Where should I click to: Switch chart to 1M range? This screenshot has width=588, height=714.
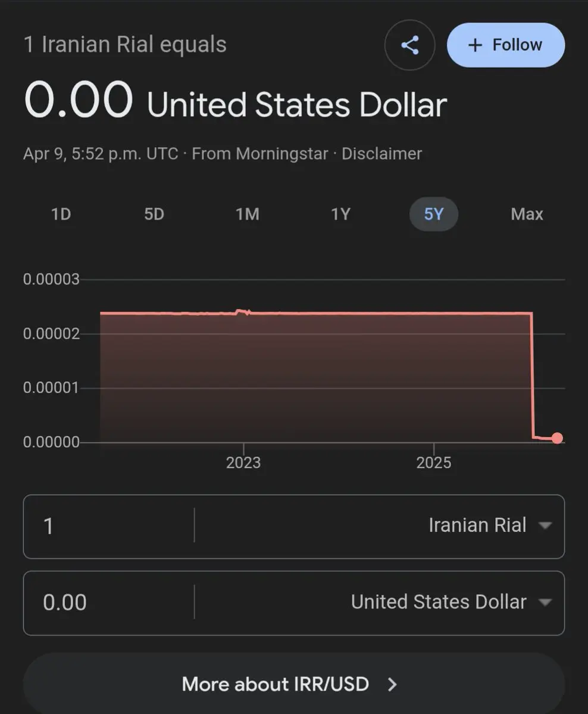click(x=247, y=214)
